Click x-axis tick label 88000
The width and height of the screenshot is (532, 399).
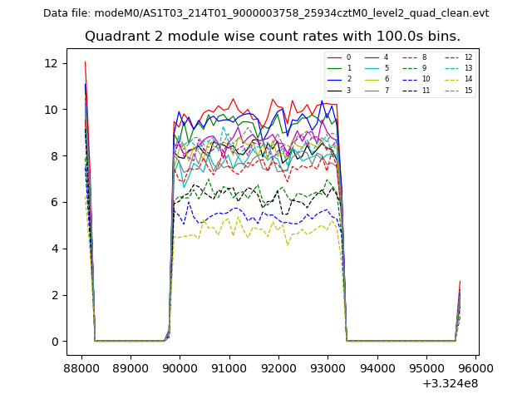[x=81, y=368]
